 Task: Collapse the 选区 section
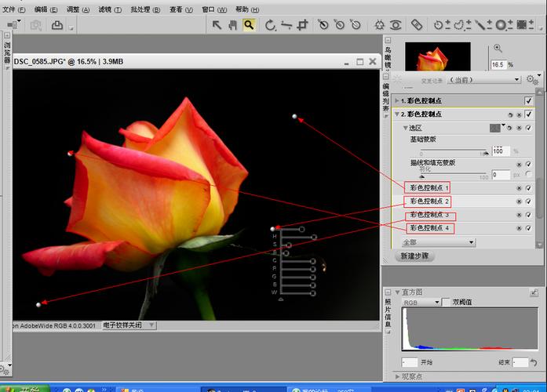tap(406, 129)
